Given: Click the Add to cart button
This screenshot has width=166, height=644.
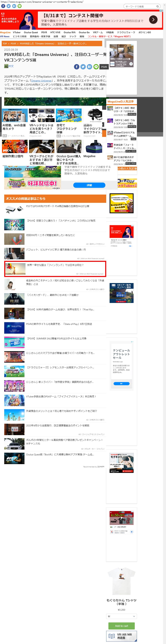Looking at the screenshot, I should [121, 626].
